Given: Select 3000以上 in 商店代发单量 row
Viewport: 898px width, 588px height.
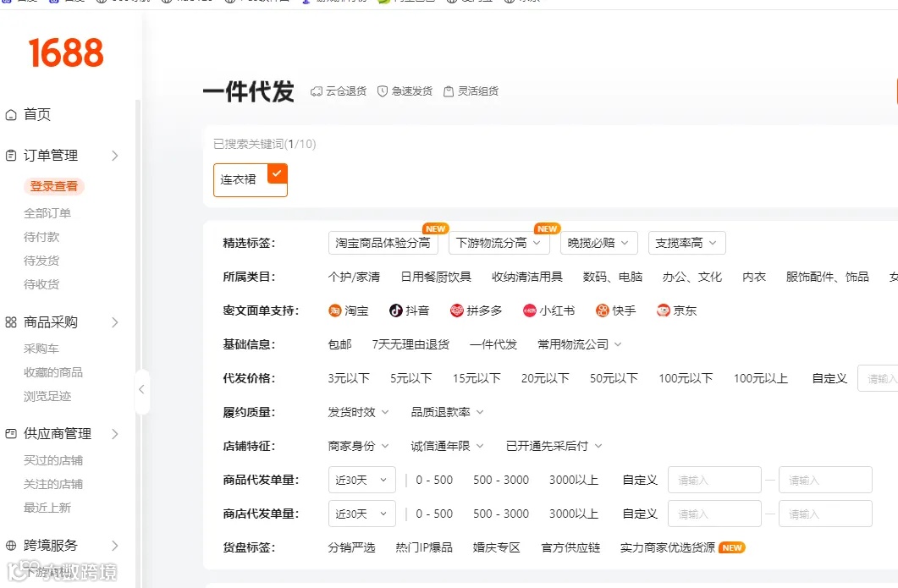Looking at the screenshot, I should pos(573,514).
